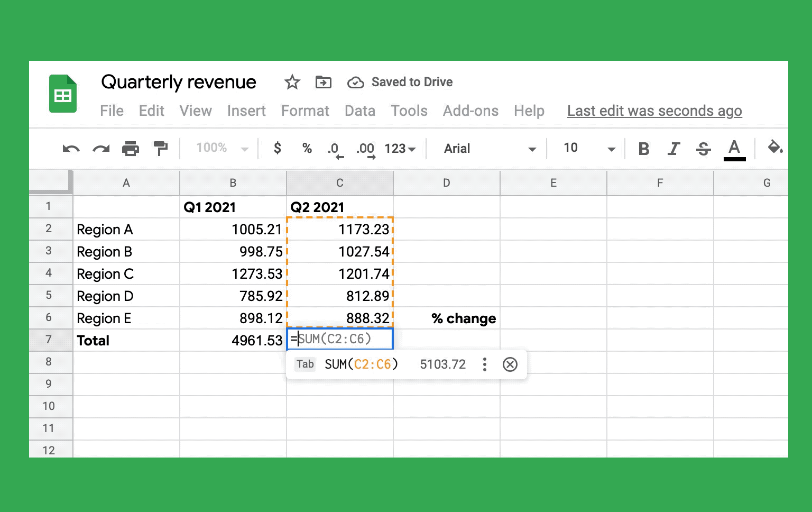The width and height of the screenshot is (812, 512).
Task: Dismiss the formula suggestion popup
Action: 510,364
